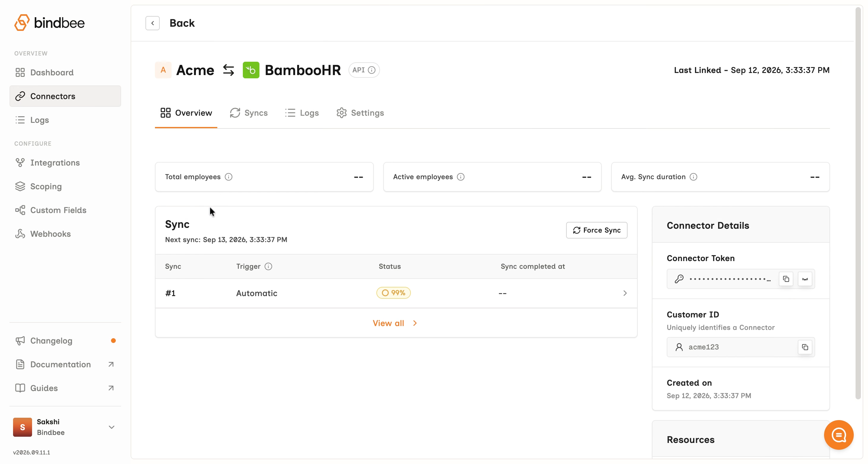Screen dimensions: 868x464
Task: Open the Changelog
Action: pyautogui.click(x=65, y=341)
